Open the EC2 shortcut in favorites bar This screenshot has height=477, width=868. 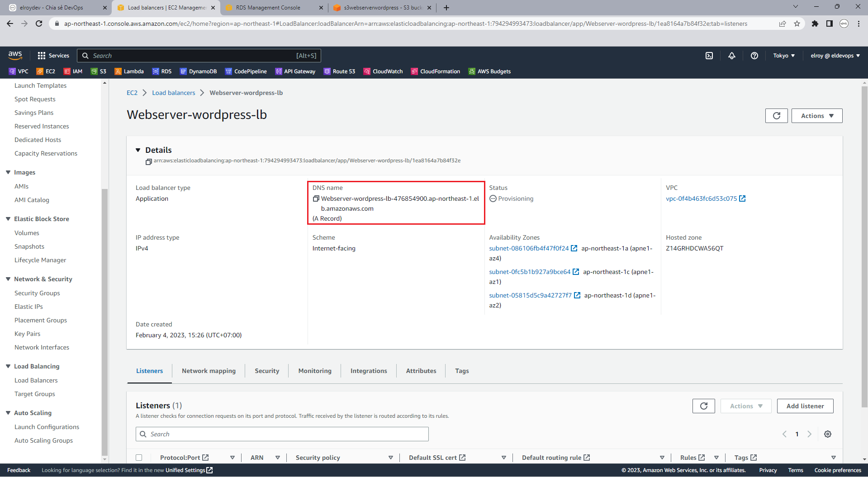click(46, 71)
